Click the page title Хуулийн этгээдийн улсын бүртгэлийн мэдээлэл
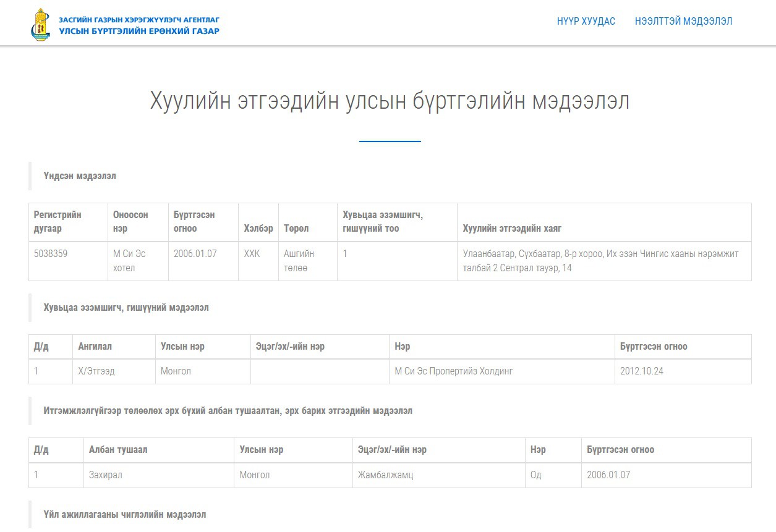Viewport: 776px width, 532px height. click(x=390, y=101)
